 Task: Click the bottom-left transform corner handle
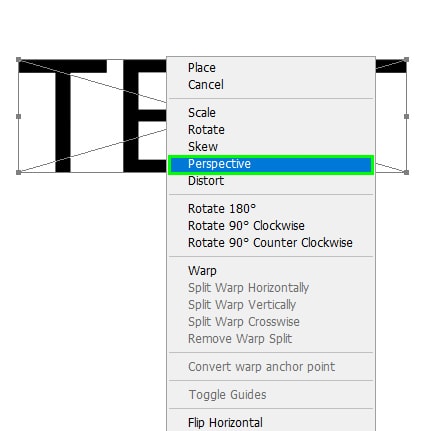click(x=19, y=172)
